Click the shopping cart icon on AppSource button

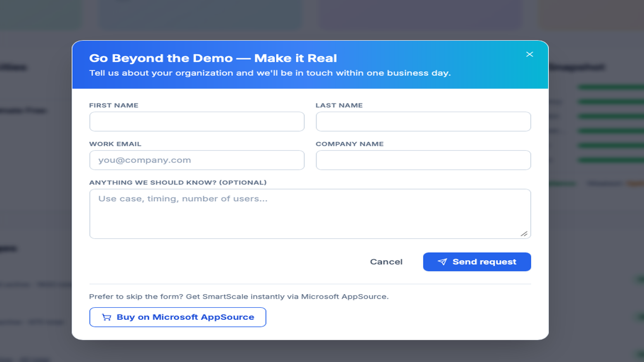[x=106, y=317]
